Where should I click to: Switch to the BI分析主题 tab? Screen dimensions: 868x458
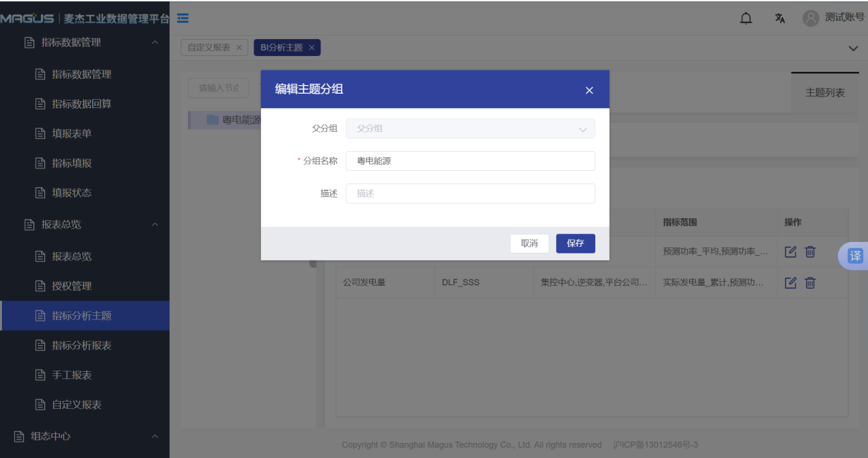[x=282, y=48]
